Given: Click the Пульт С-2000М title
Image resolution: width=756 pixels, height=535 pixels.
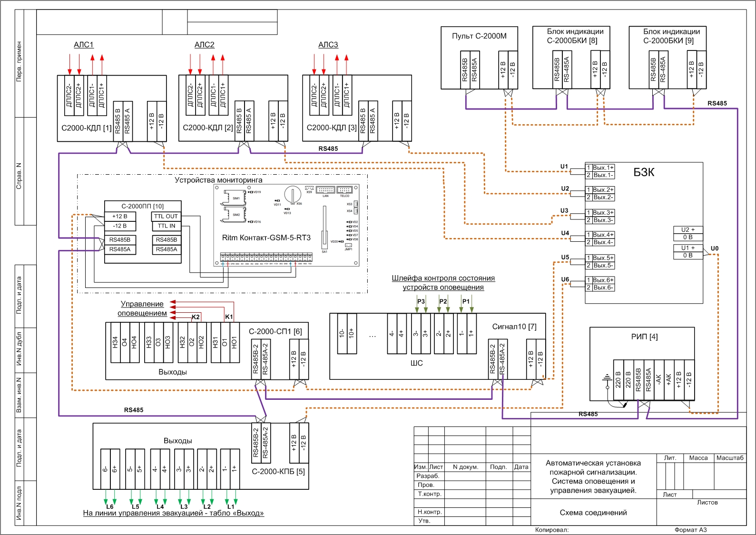Looking at the screenshot, I should coord(479,36).
